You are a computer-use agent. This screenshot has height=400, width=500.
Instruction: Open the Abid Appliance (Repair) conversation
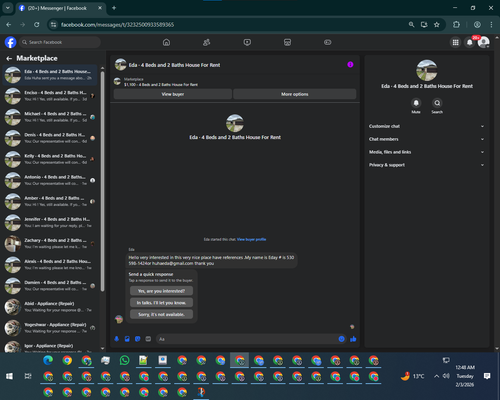(50, 307)
